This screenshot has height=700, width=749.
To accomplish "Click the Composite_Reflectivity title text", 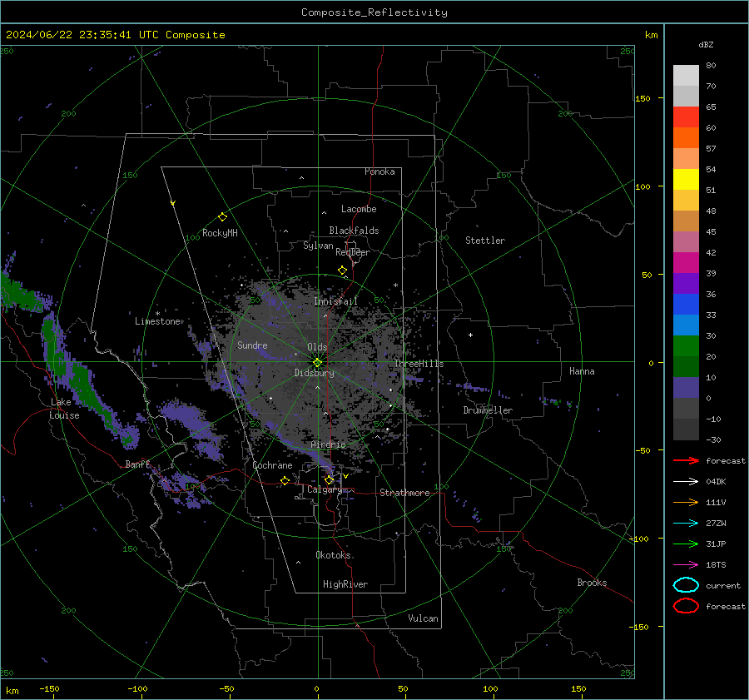I will tap(374, 12).
